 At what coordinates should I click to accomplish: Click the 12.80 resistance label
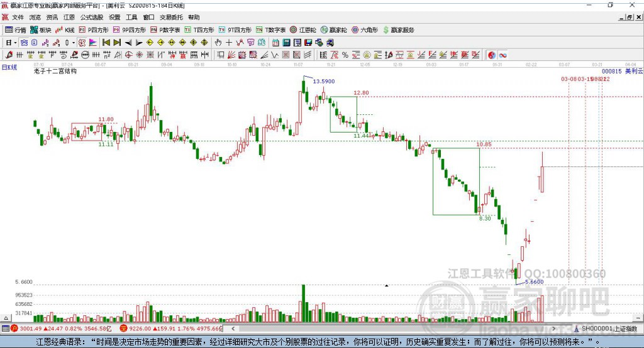point(361,93)
